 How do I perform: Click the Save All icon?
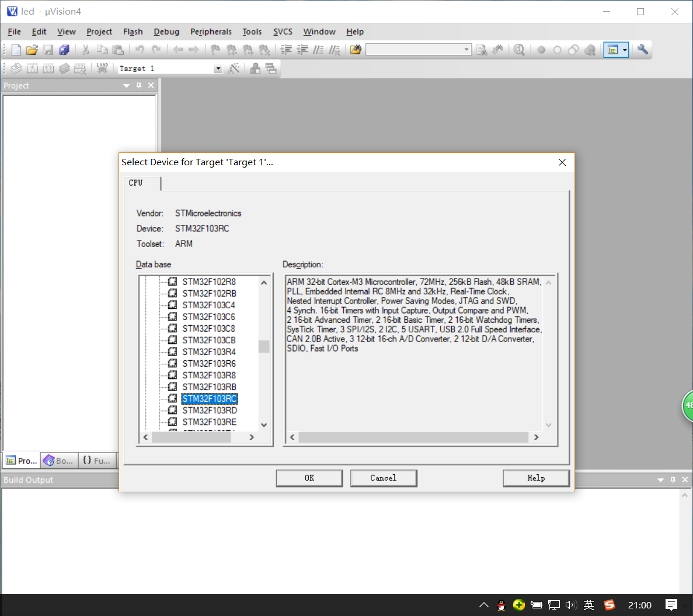(x=65, y=50)
